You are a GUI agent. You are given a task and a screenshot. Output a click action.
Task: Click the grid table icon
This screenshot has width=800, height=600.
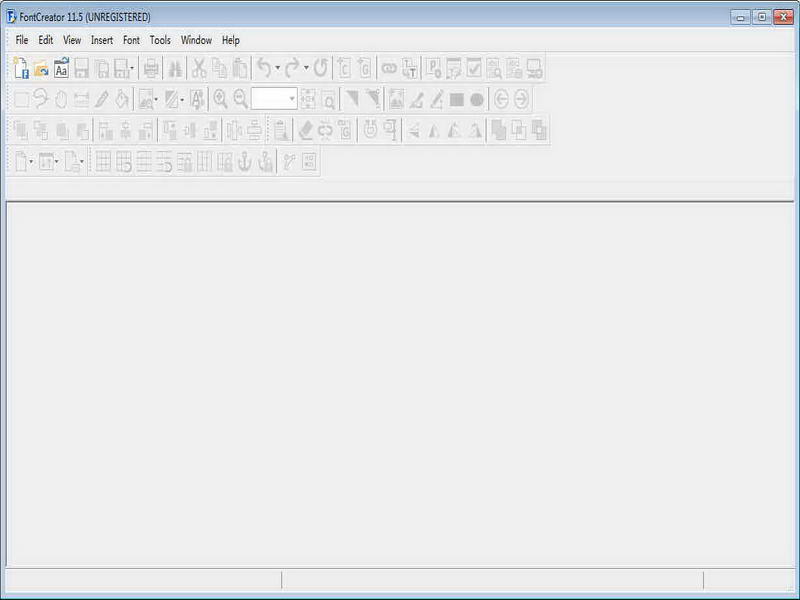tap(103, 162)
